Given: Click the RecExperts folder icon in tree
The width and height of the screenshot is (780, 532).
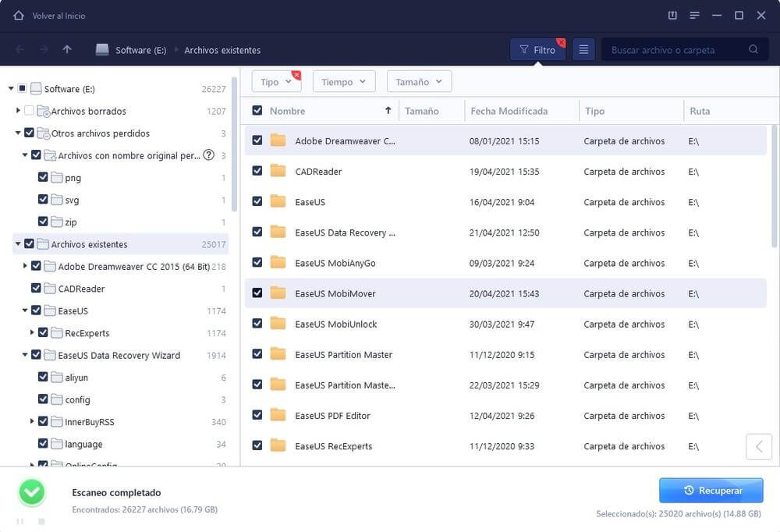Looking at the screenshot, I should [x=57, y=332].
